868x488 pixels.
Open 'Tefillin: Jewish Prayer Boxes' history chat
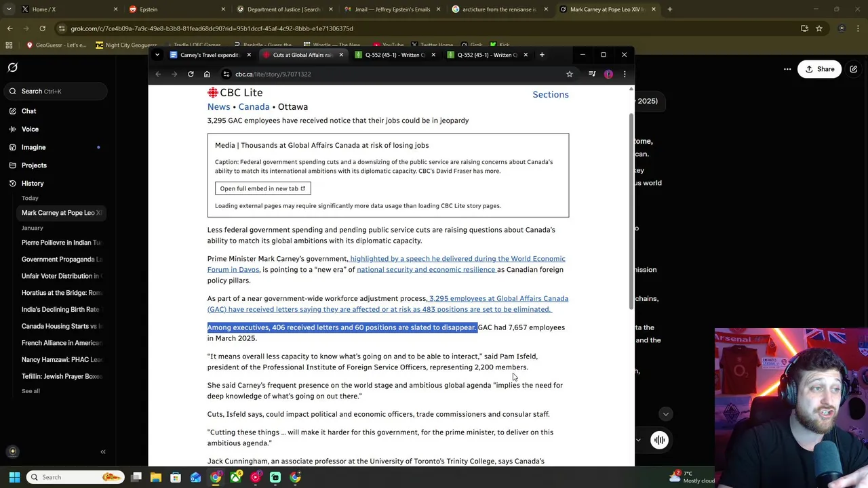(x=61, y=376)
